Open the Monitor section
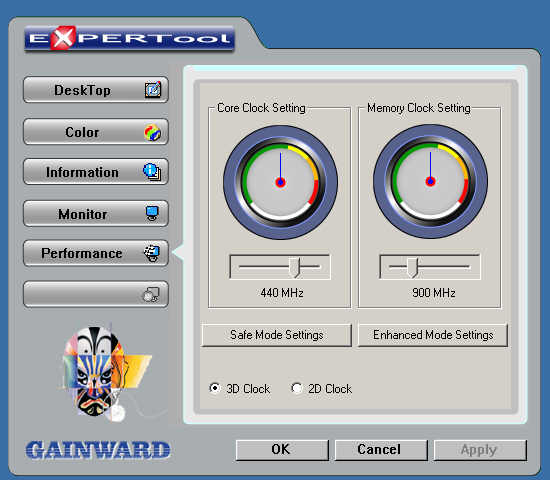Image resolution: width=550 pixels, height=480 pixels. (x=96, y=214)
